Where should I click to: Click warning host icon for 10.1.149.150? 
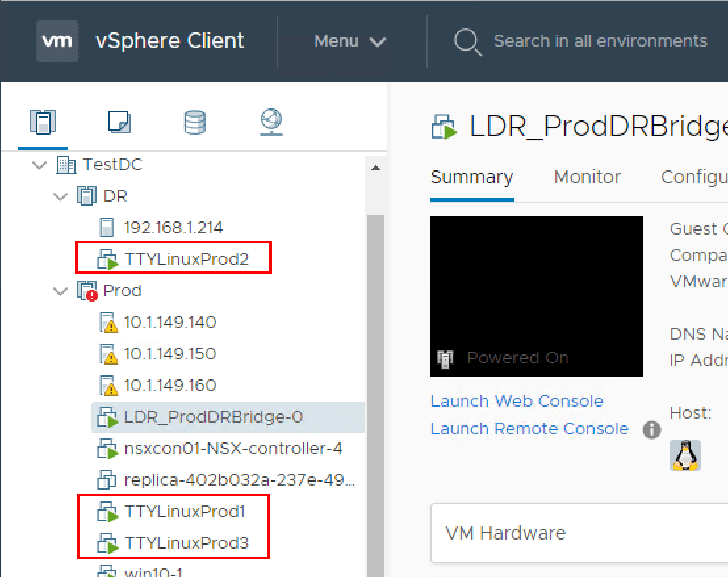click(x=108, y=354)
